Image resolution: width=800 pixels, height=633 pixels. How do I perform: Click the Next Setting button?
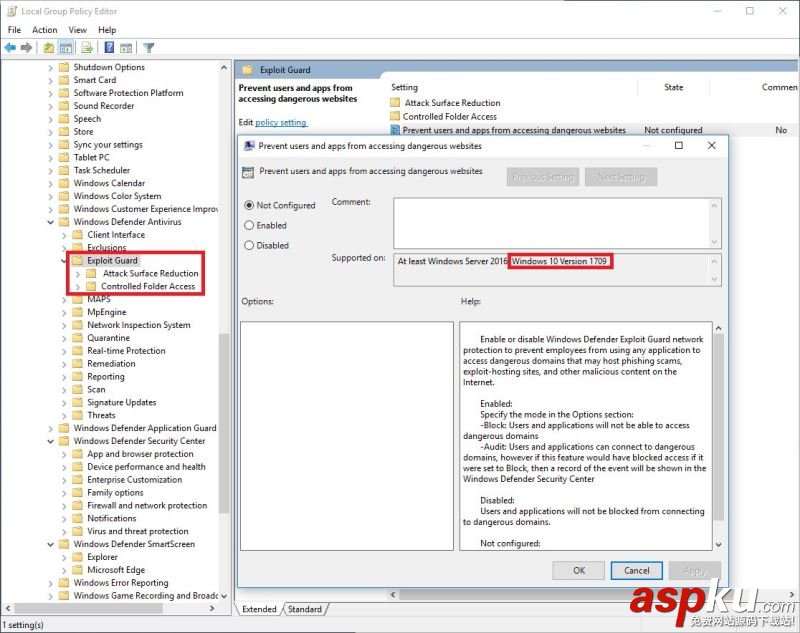tap(621, 177)
